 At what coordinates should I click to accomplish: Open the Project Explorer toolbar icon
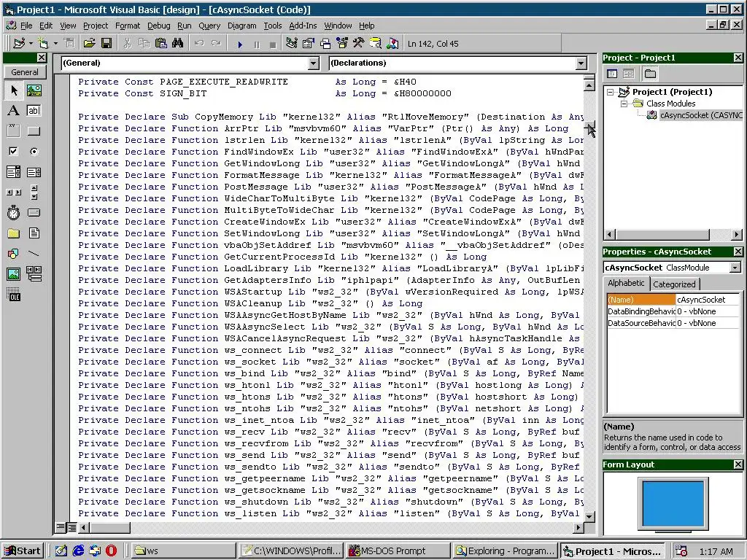coord(292,44)
